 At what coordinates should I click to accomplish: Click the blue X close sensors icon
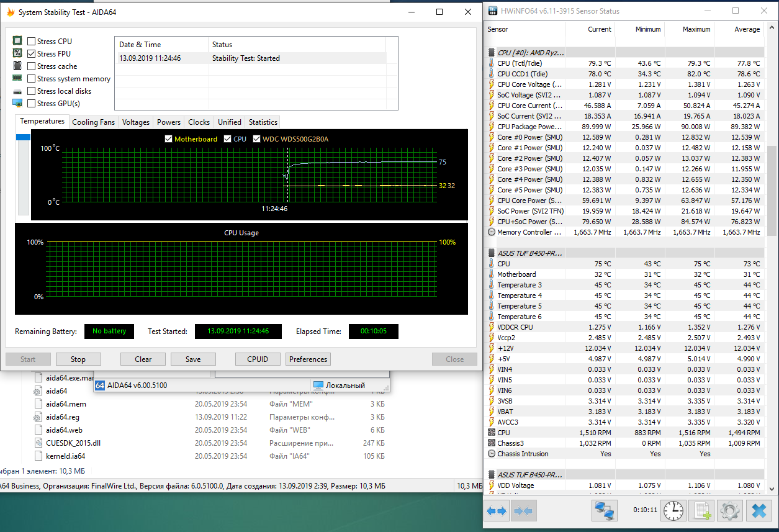click(x=759, y=511)
